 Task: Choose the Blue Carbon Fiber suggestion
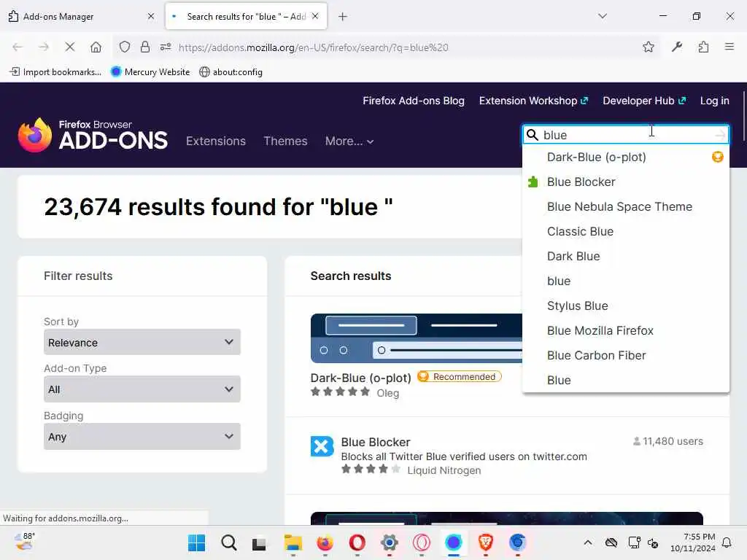(625, 355)
